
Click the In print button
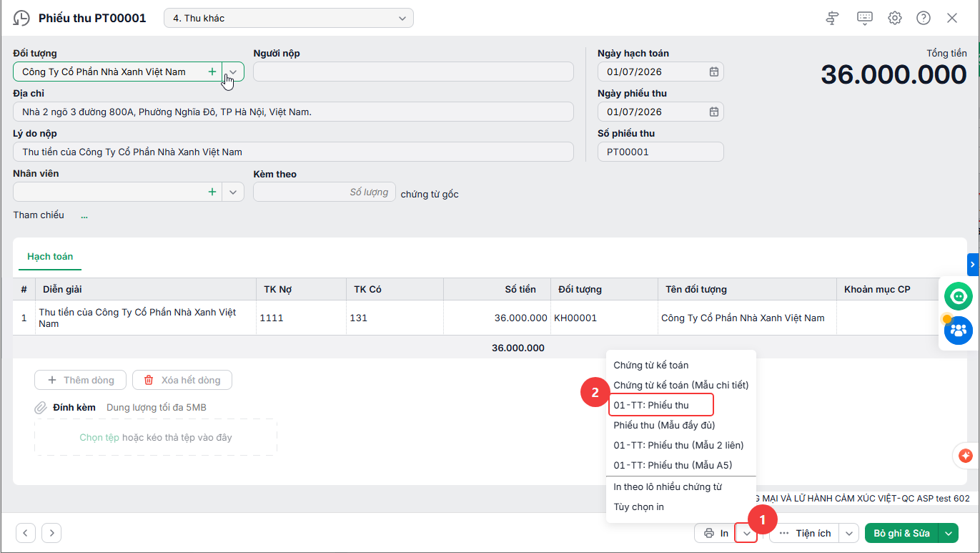click(715, 533)
